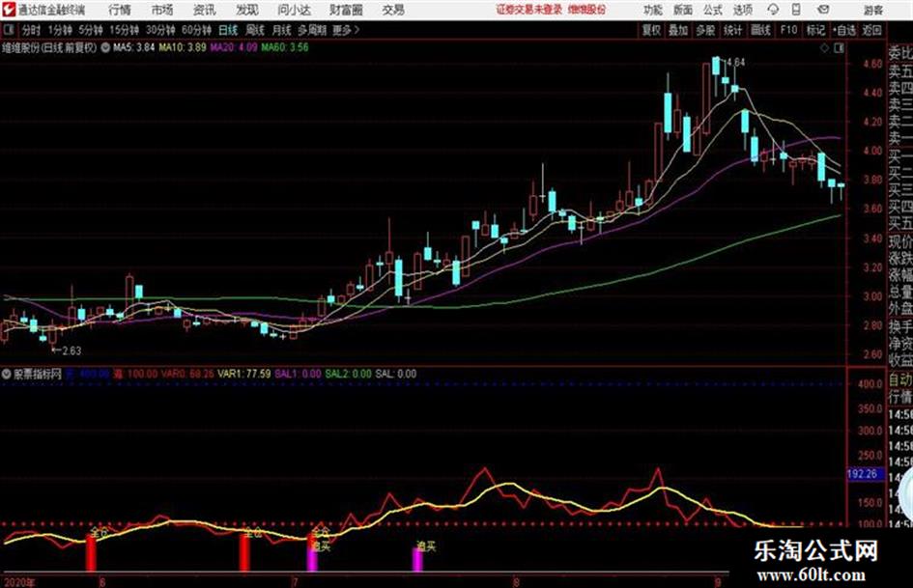Click the 证券交易未登录 status link

tap(529, 10)
